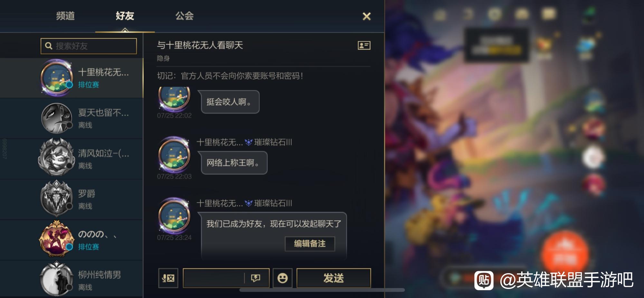Open chat with 清风如泣 friend
Viewport: 644px width, 298px height.
point(71,159)
